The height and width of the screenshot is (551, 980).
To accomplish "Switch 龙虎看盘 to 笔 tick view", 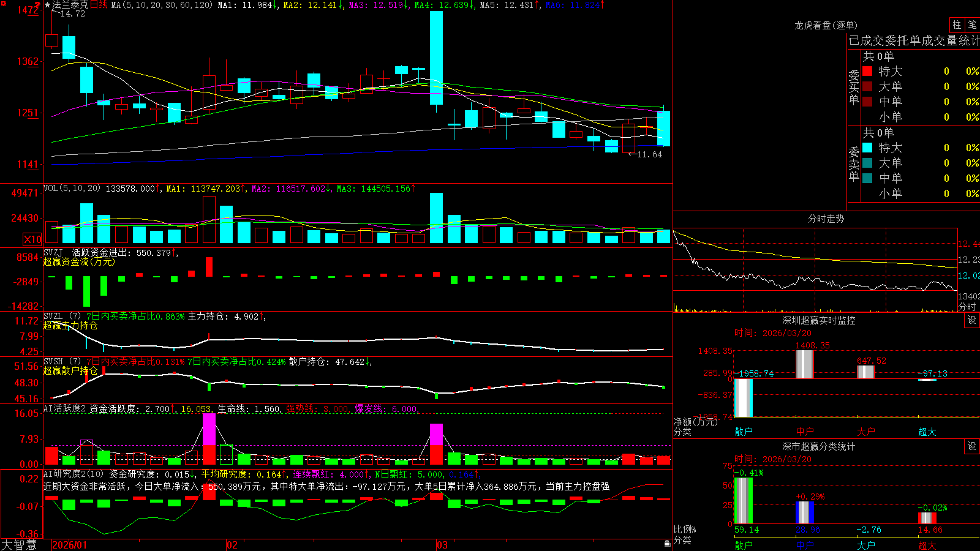I will (x=972, y=24).
